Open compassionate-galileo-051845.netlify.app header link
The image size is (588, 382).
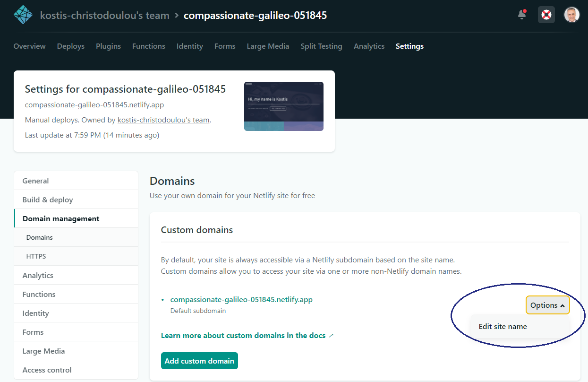tap(94, 105)
